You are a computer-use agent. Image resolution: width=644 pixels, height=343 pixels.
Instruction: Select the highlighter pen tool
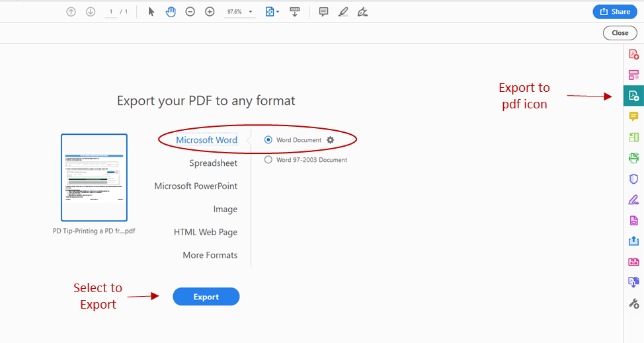click(x=343, y=12)
